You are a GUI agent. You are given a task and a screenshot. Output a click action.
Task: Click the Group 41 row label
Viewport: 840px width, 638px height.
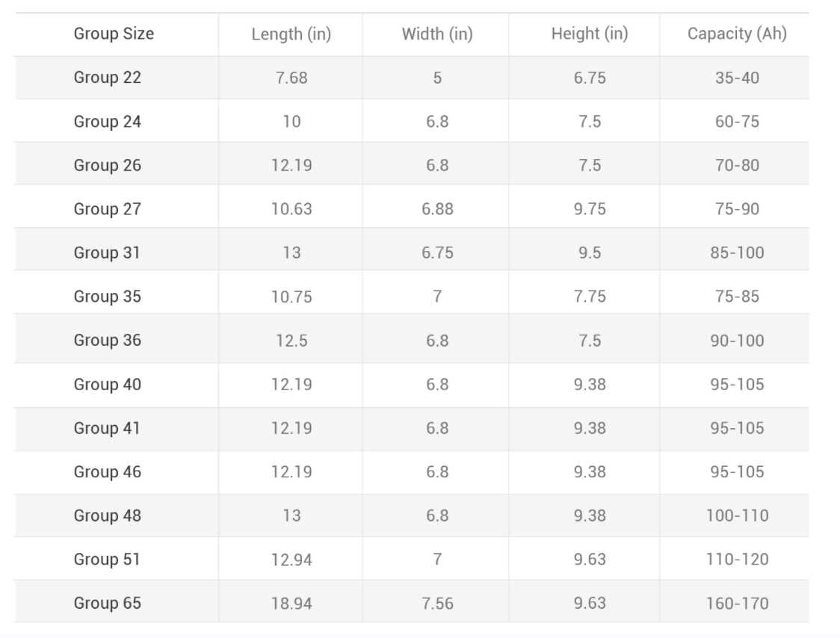point(107,429)
